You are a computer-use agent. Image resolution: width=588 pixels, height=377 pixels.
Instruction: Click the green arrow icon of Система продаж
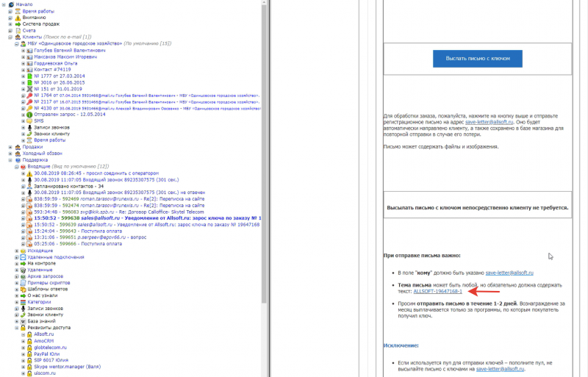18,24
